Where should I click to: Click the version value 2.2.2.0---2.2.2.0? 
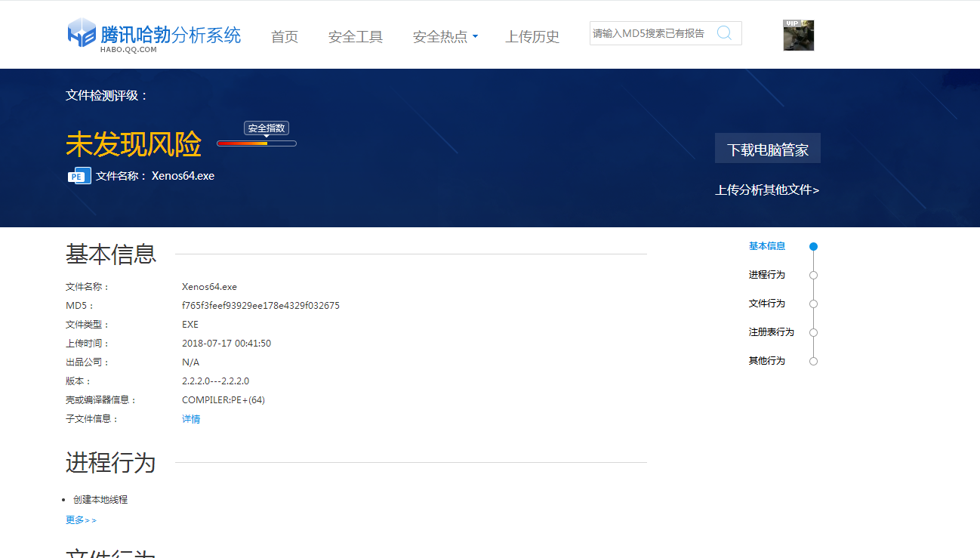[x=215, y=381]
